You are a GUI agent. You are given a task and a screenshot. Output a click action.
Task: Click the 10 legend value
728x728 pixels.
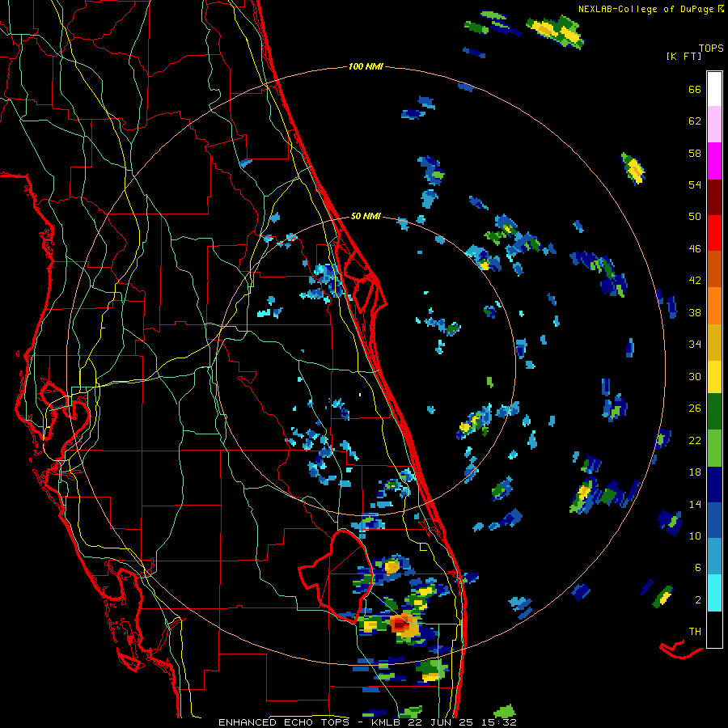pos(695,536)
